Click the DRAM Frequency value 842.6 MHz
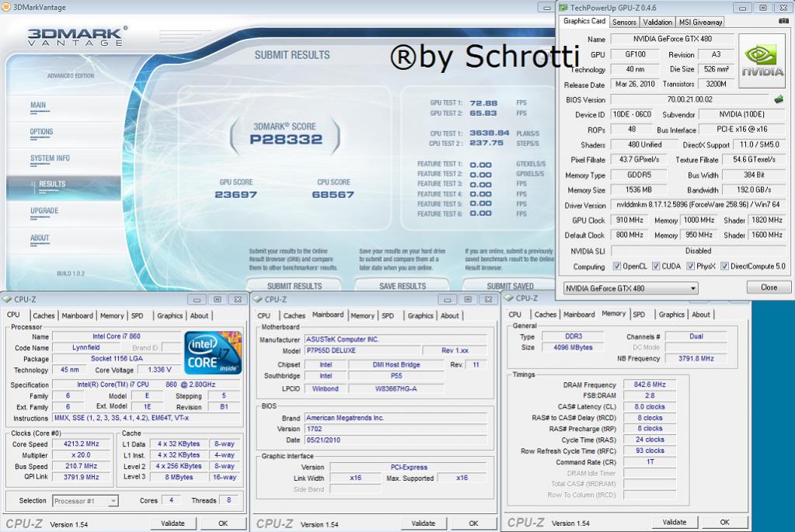Viewport: 795px width, 532px height. pyautogui.click(x=650, y=384)
